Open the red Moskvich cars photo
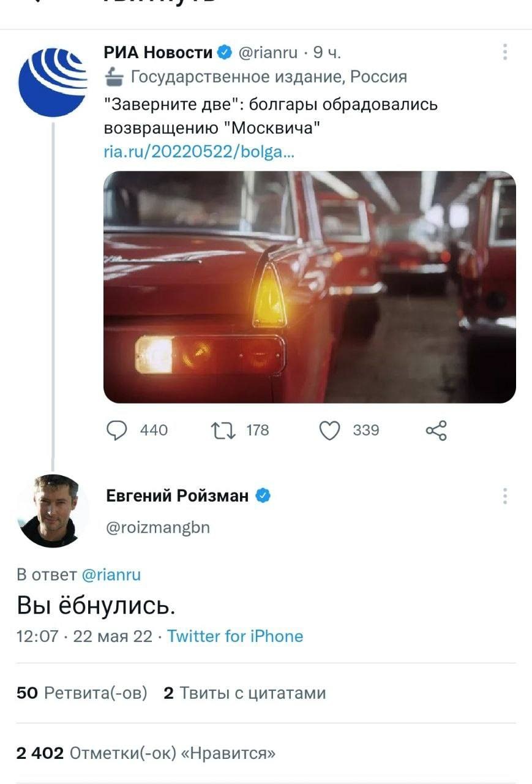Screen dimensions: 532x784 309,287
